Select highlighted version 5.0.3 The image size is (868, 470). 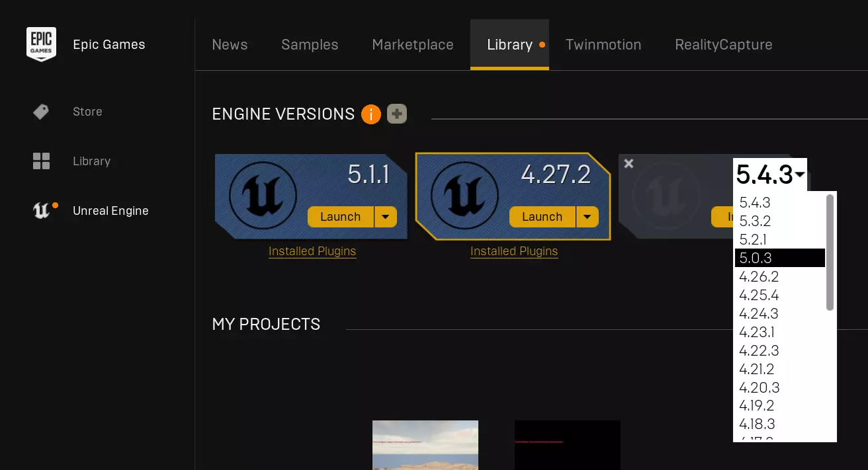[780, 258]
